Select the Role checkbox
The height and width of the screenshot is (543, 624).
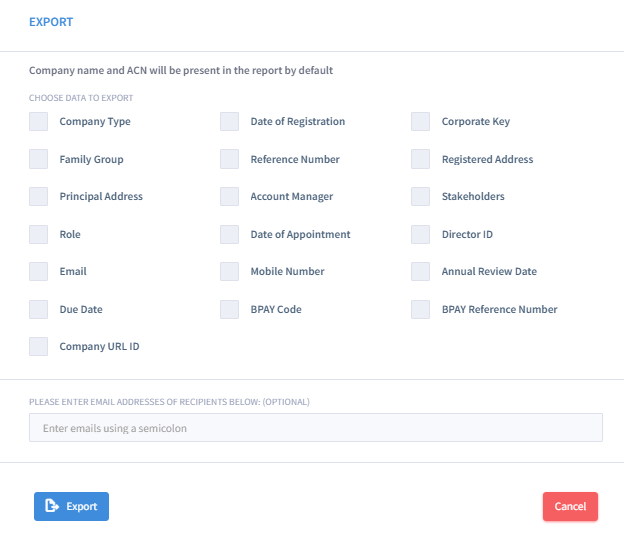(39, 234)
